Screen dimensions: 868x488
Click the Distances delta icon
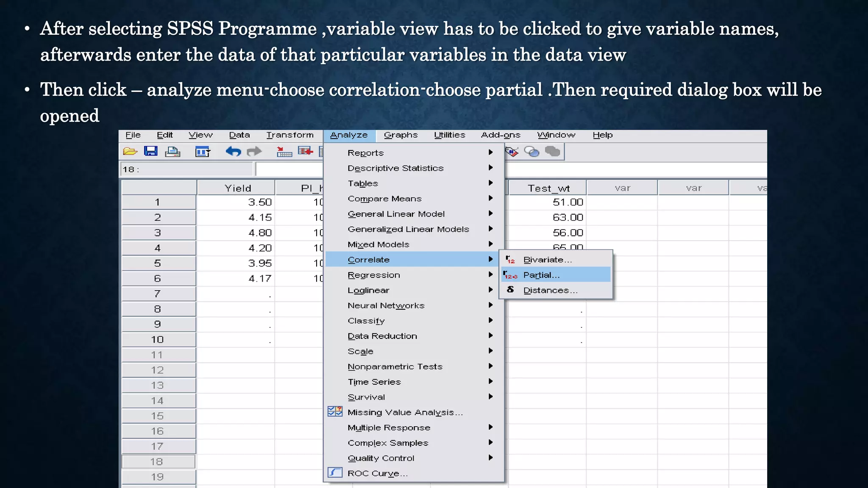click(510, 290)
